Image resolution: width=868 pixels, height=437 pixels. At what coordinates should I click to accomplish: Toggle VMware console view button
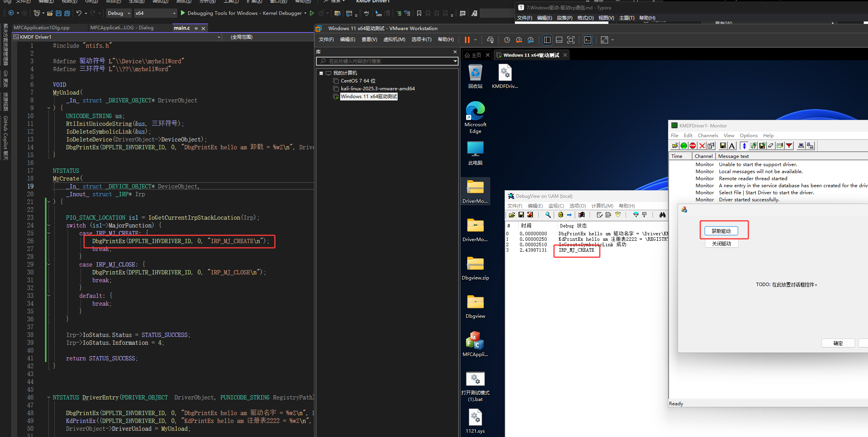(588, 40)
